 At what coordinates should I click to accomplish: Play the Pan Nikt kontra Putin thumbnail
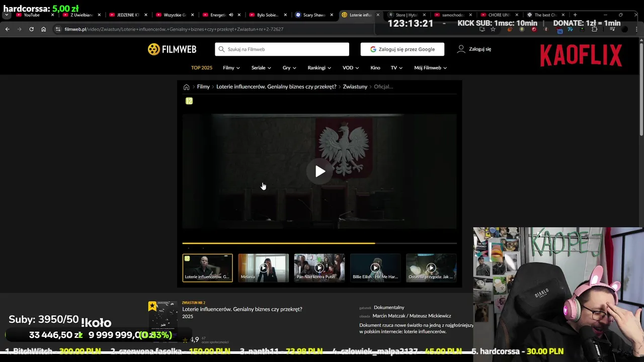[x=319, y=268]
